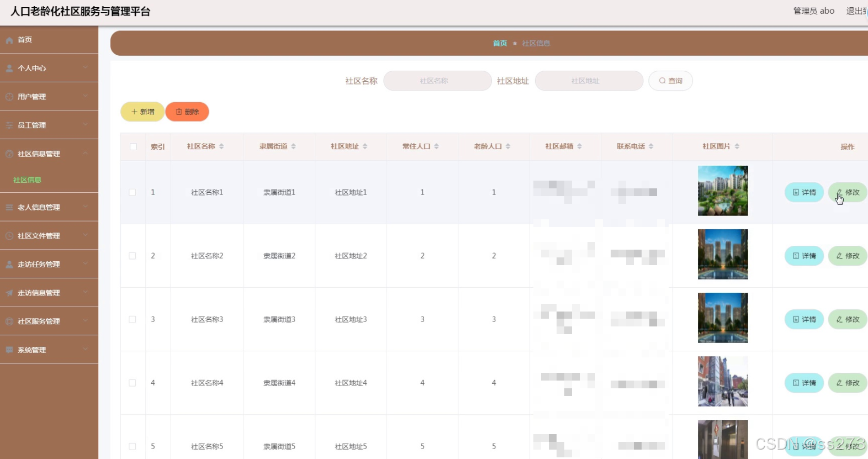
Task: Click the person icon beside 走访任务管理
Action: click(9, 265)
